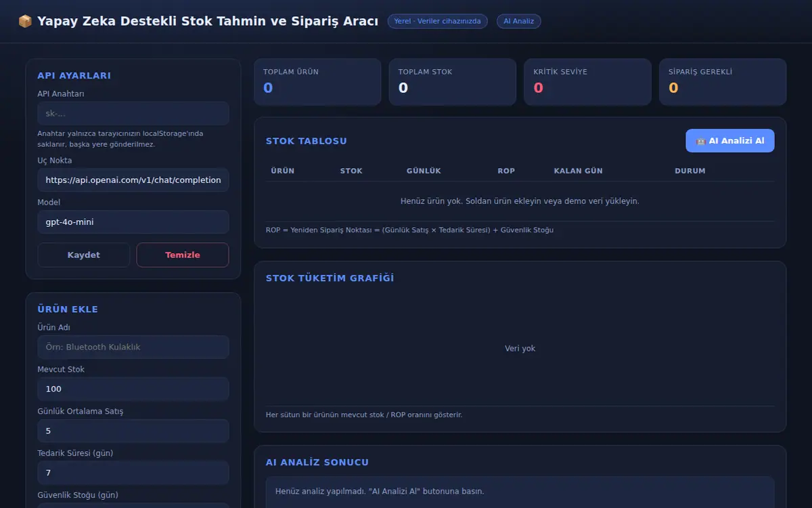Click the "Henüz ürün yok" empty table message
812x508 pixels.
point(520,201)
